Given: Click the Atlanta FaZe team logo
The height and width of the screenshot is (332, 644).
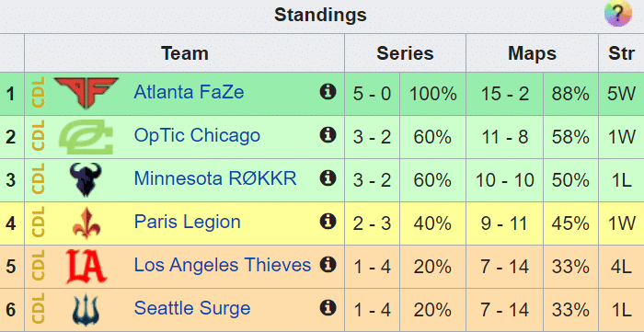Looking at the screenshot, I should pos(86,93).
